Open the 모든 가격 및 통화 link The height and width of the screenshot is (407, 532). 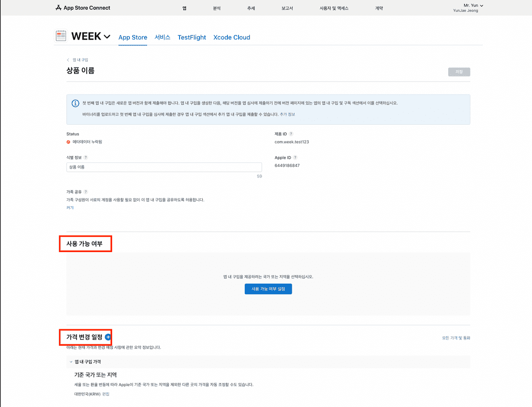[456, 338]
